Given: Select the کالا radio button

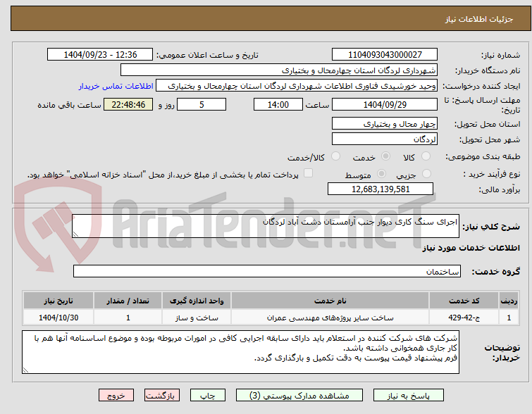Looking at the screenshot, I should pyautogui.click(x=426, y=156).
